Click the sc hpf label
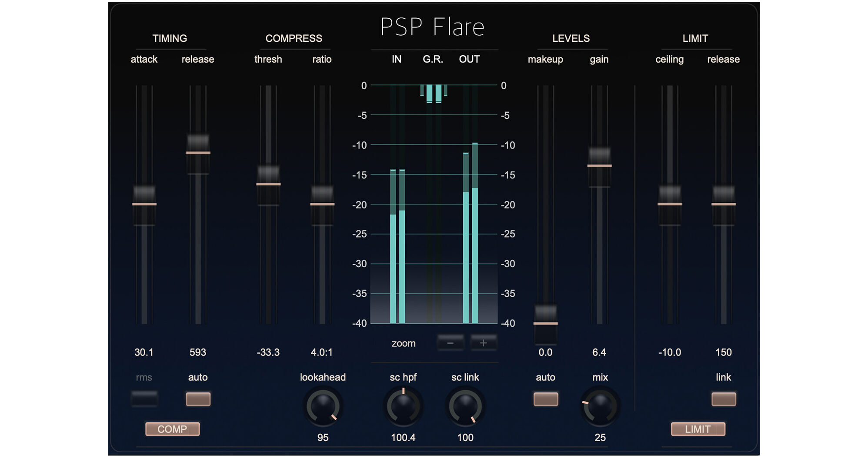This screenshot has width=868, height=456. tap(403, 377)
